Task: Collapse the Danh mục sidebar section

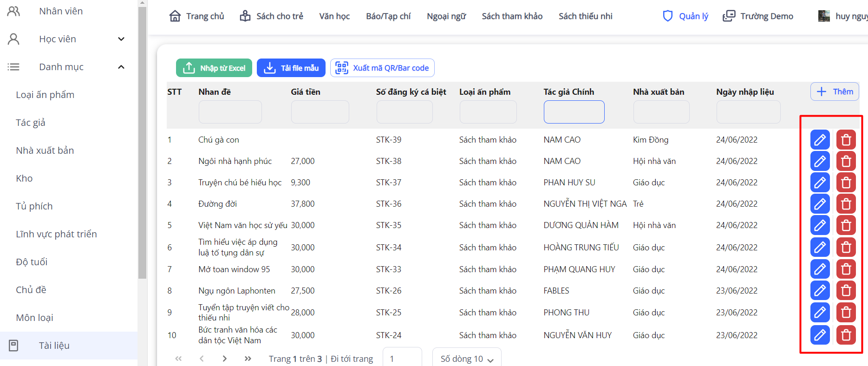Action: pyautogui.click(x=121, y=67)
